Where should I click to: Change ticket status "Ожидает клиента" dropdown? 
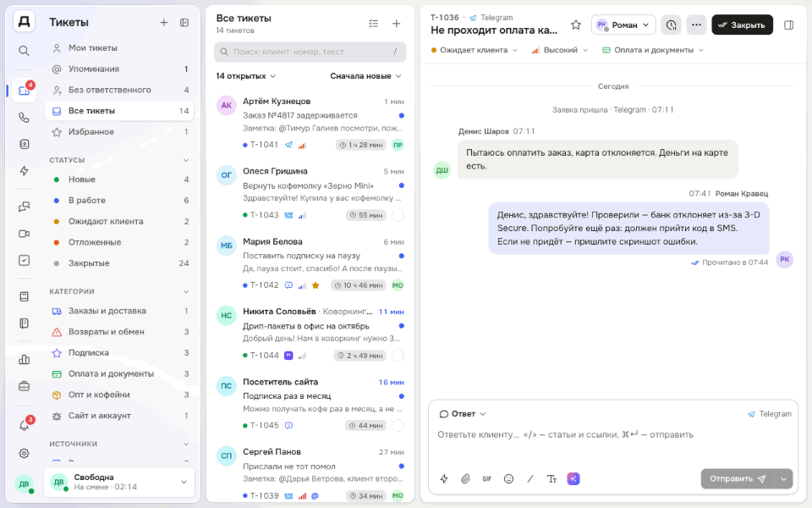click(x=474, y=50)
